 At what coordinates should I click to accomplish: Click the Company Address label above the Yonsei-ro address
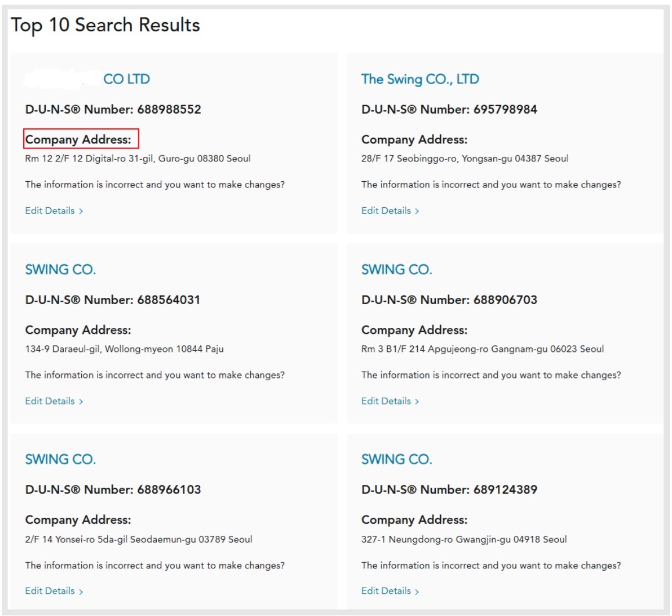click(x=78, y=520)
